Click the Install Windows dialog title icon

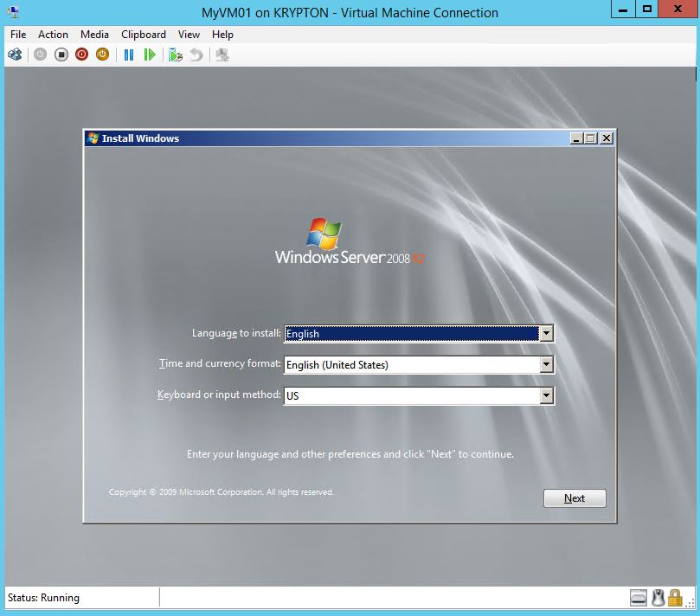(x=93, y=138)
